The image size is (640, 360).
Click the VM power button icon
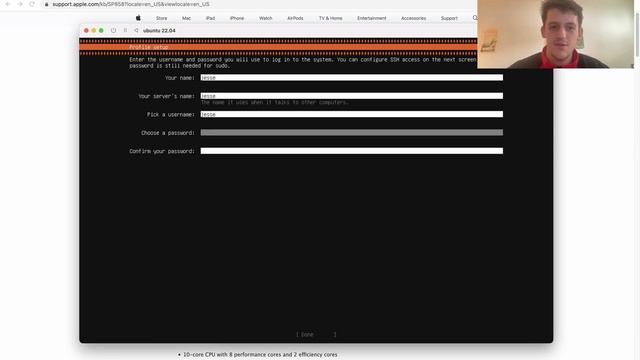113,31
